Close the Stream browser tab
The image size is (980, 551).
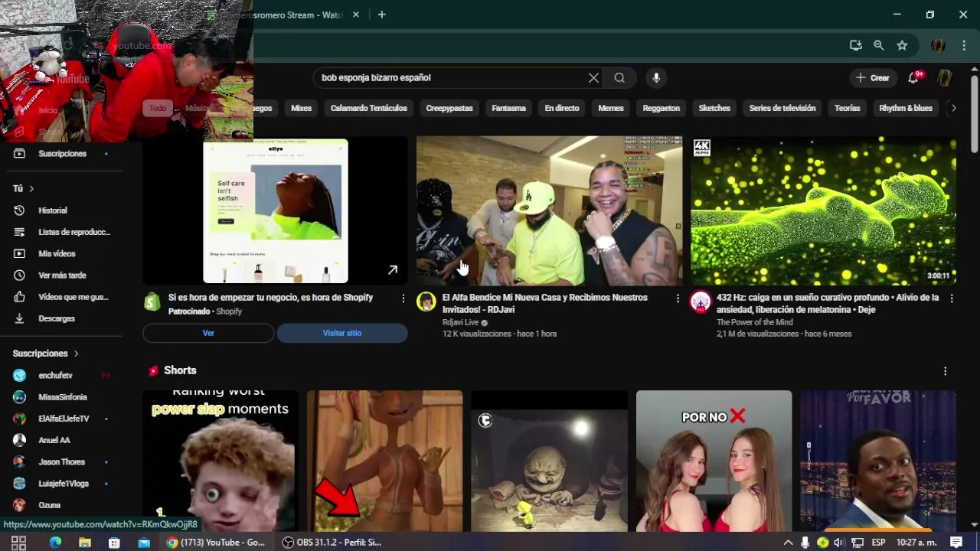(356, 15)
